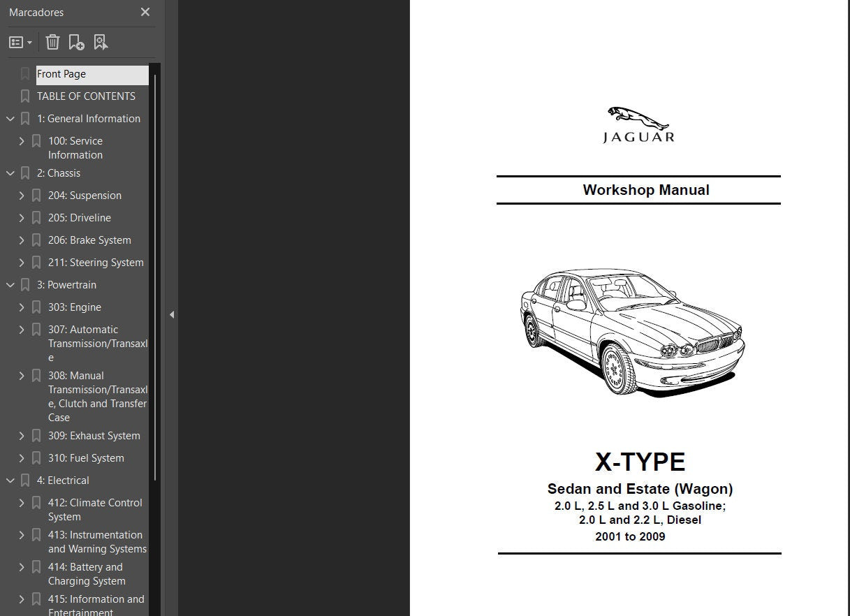Collapse the side panel with the arrow handle
850x616 pixels.
pos(171,315)
